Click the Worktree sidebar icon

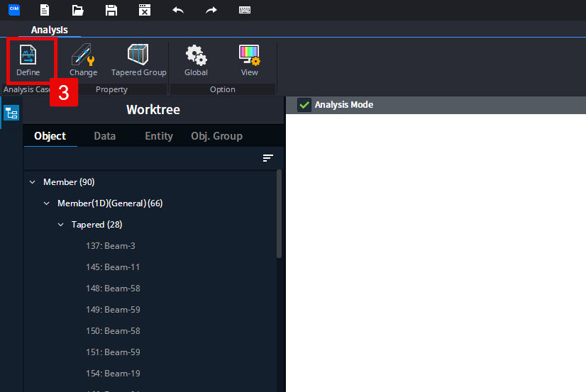(11, 113)
